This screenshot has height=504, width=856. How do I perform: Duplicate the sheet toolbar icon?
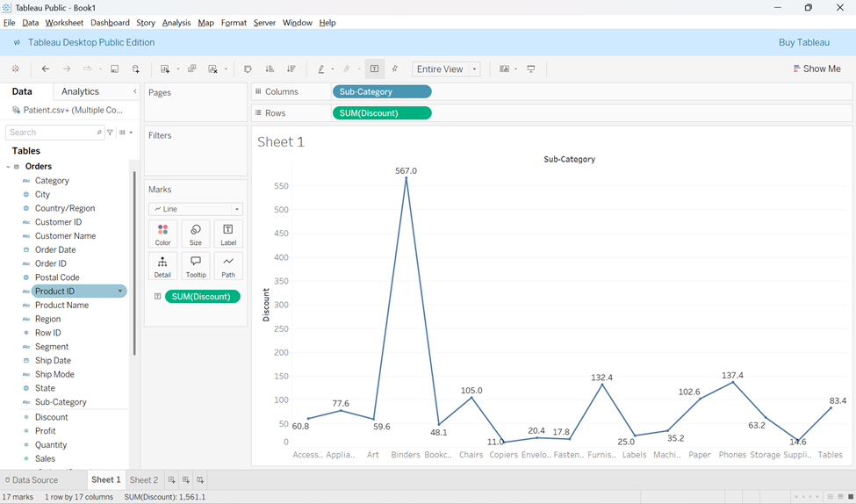click(x=192, y=68)
